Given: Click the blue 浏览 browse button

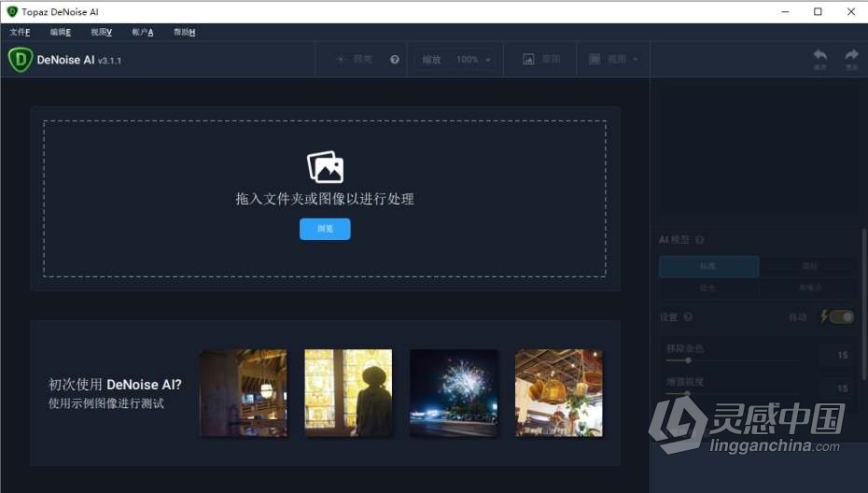Looking at the screenshot, I should point(325,229).
